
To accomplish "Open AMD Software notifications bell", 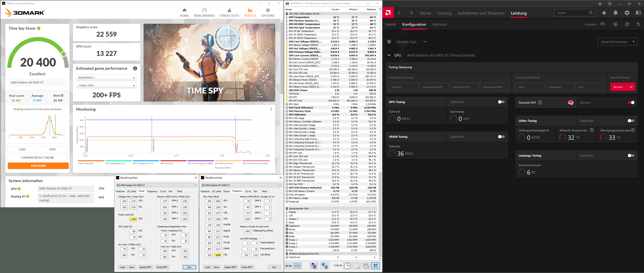I will pyautogui.click(x=615, y=13).
